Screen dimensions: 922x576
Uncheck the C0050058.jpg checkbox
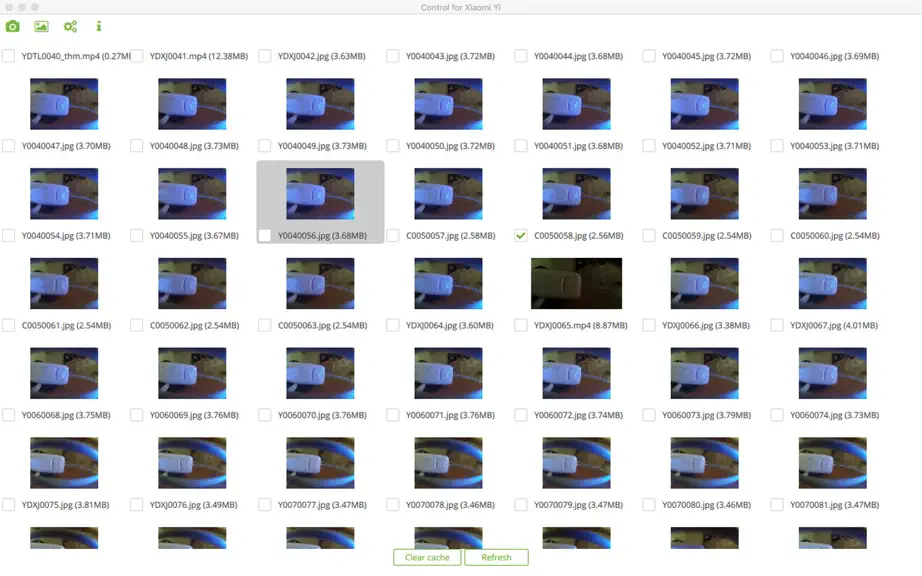click(520, 236)
